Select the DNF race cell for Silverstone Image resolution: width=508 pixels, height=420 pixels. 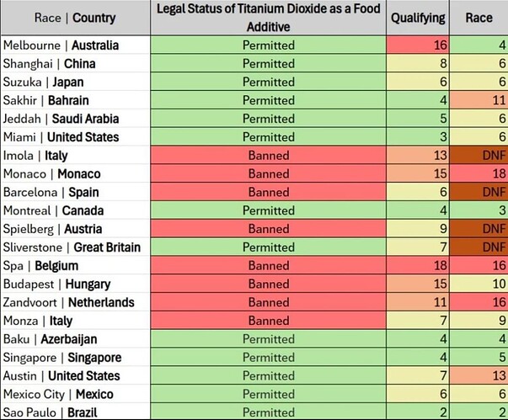(479, 247)
